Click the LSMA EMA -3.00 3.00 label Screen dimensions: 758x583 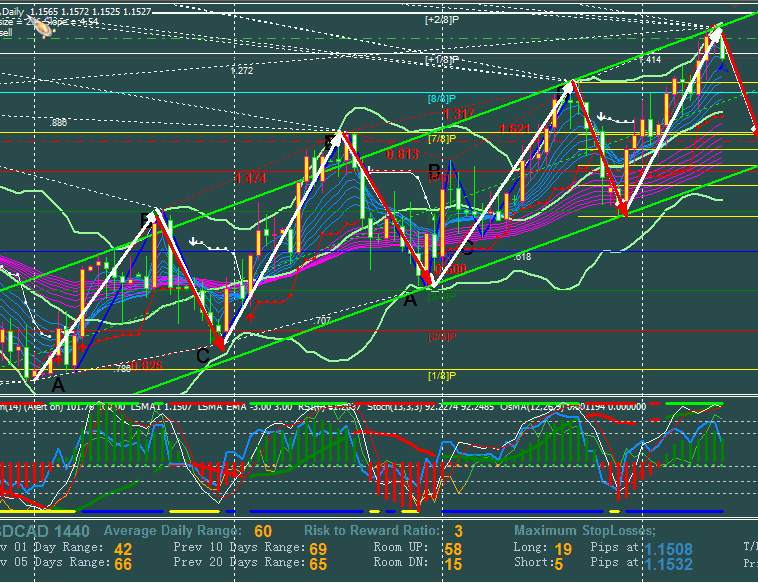(245, 407)
